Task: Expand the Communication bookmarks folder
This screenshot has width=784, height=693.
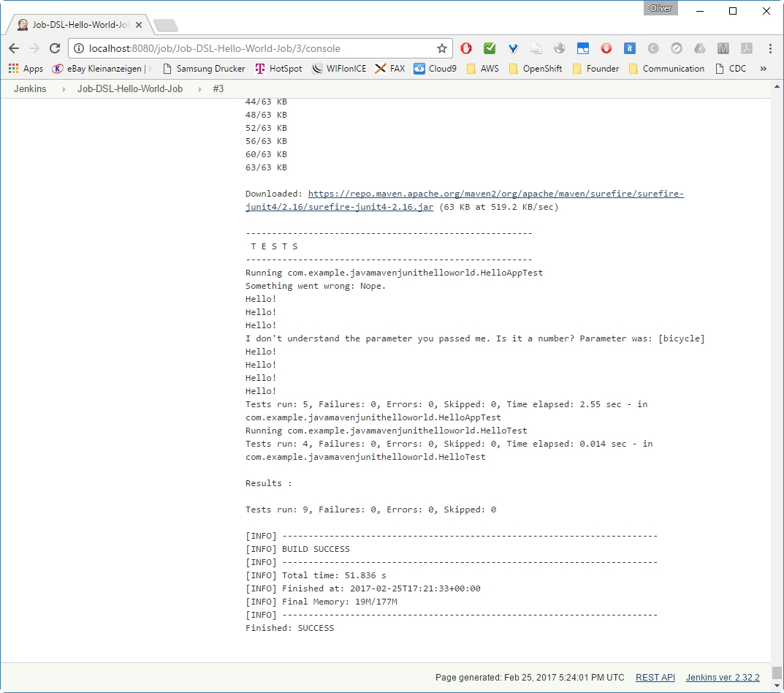Action: [666, 69]
